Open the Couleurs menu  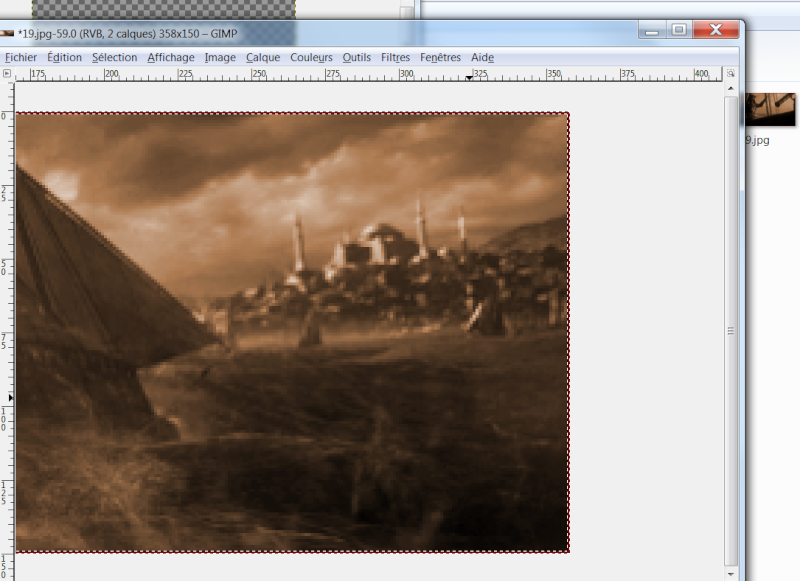[x=311, y=57]
